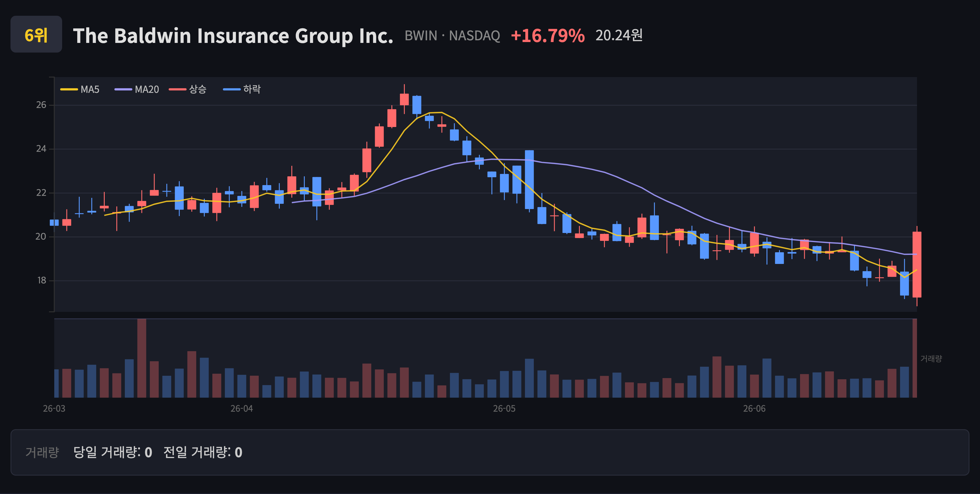Select the 26-05 date axis label
This screenshot has width=980, height=494.
click(505, 409)
